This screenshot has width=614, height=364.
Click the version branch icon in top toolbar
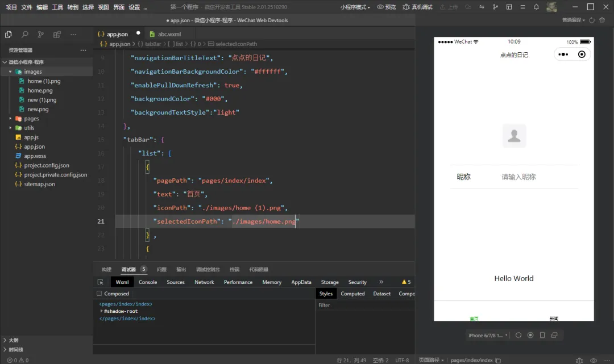tap(495, 7)
